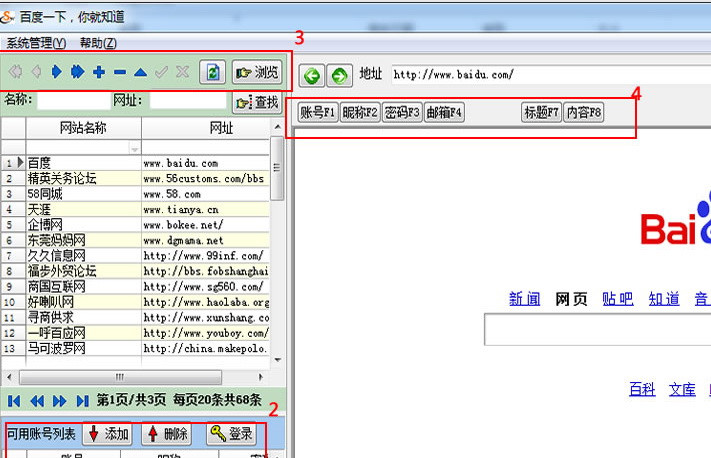Click the 标题F7 fill button
The height and width of the screenshot is (458, 711).
click(x=541, y=112)
